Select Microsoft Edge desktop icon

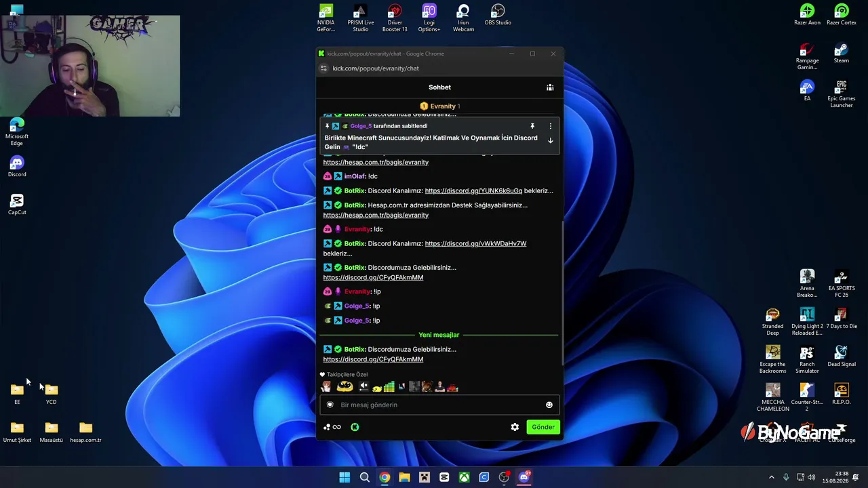17,132
